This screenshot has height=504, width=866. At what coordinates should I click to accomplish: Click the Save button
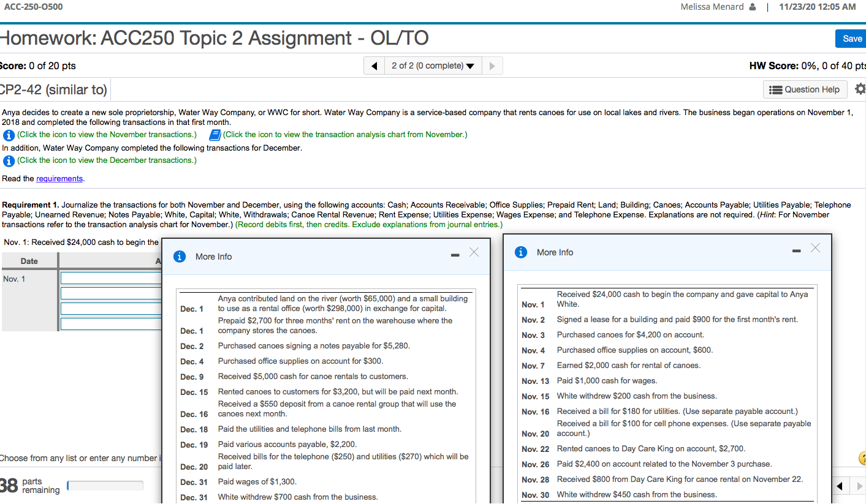pyautogui.click(x=851, y=38)
